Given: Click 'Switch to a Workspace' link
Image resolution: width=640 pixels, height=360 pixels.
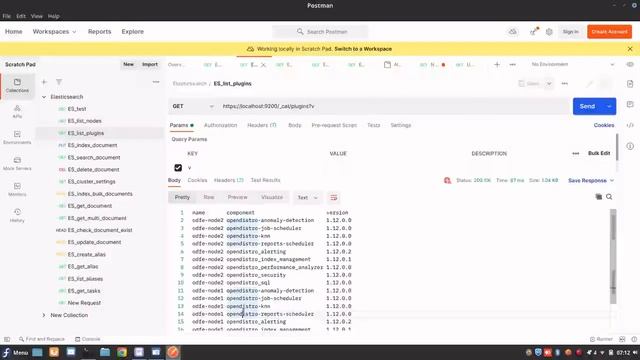Looking at the screenshot, I should pos(363,49).
